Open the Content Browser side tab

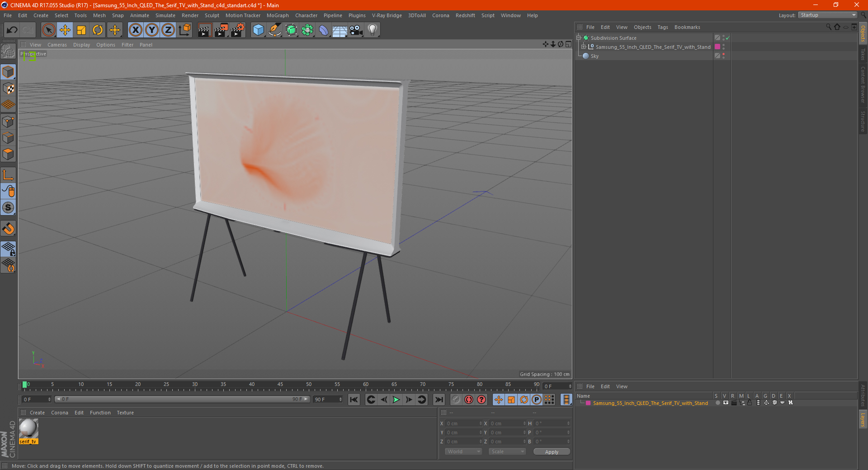click(x=863, y=85)
